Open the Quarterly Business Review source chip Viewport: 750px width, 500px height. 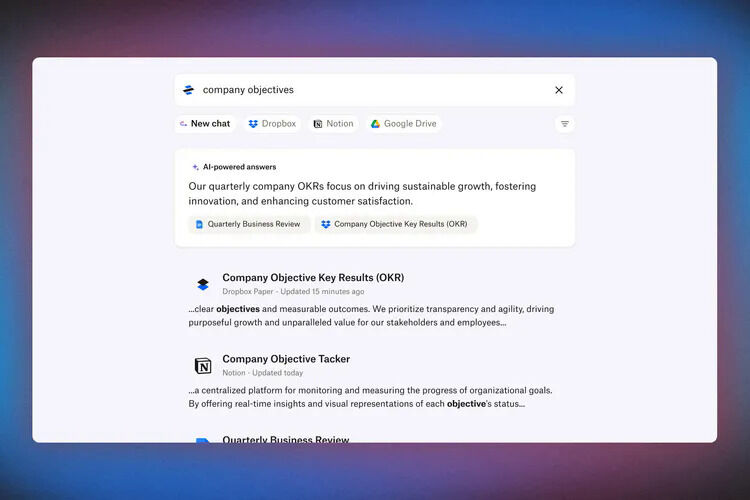[248, 225]
